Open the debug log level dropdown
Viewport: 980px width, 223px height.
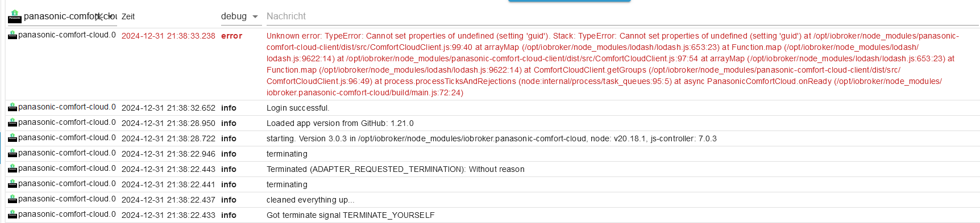point(240,16)
